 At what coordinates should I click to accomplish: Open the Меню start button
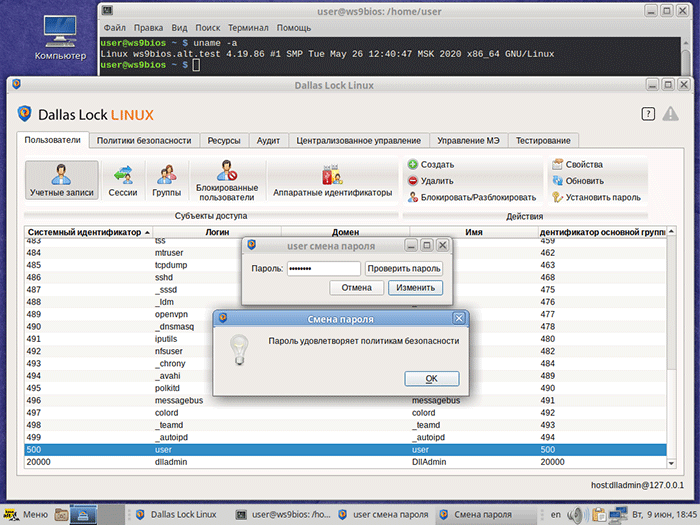tap(25, 514)
